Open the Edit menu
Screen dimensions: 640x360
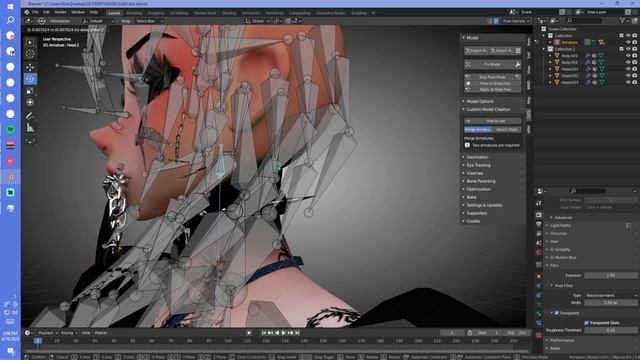(x=47, y=13)
